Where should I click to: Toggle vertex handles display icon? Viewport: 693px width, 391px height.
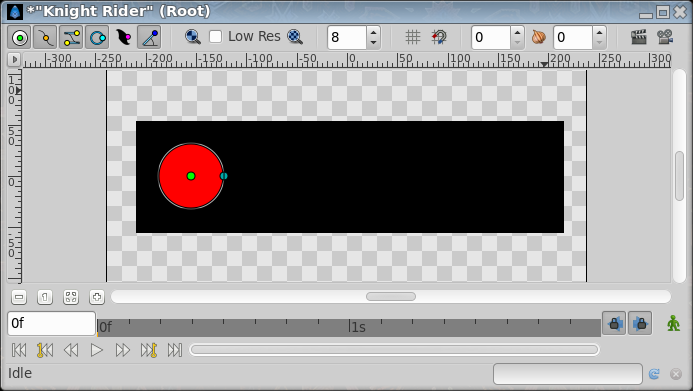pos(45,37)
